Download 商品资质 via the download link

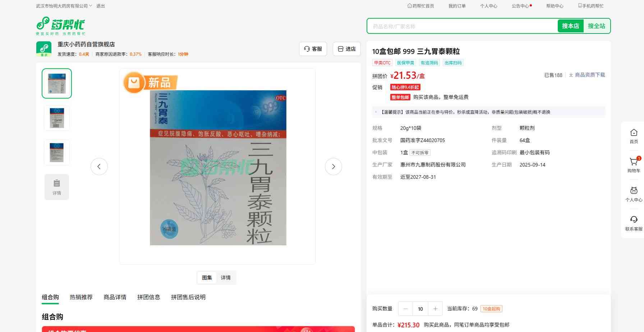point(587,75)
